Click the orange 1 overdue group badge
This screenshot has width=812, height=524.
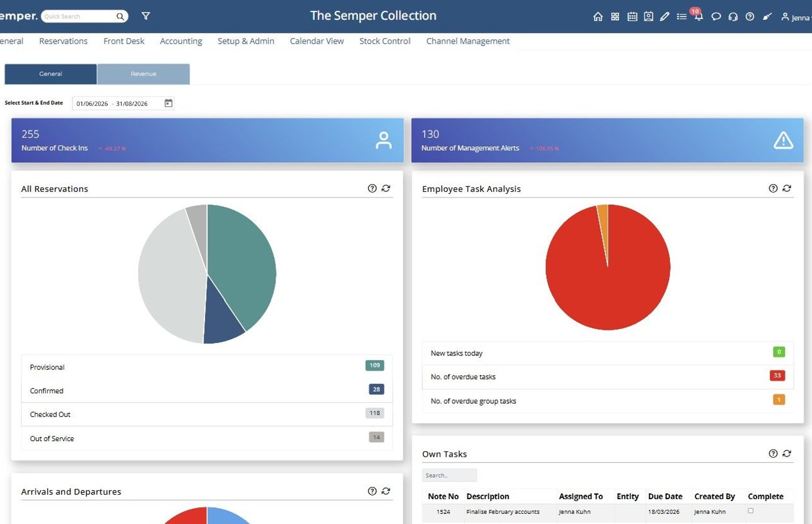pyautogui.click(x=779, y=400)
